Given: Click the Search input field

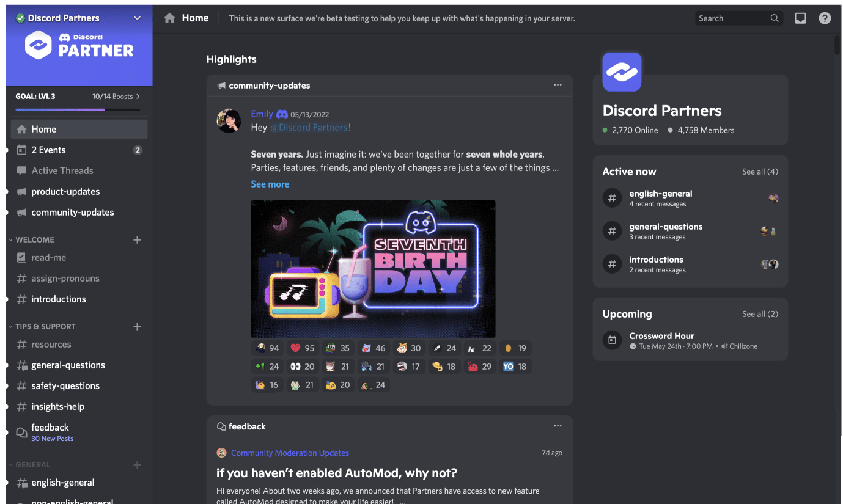Looking at the screenshot, I should [x=738, y=18].
